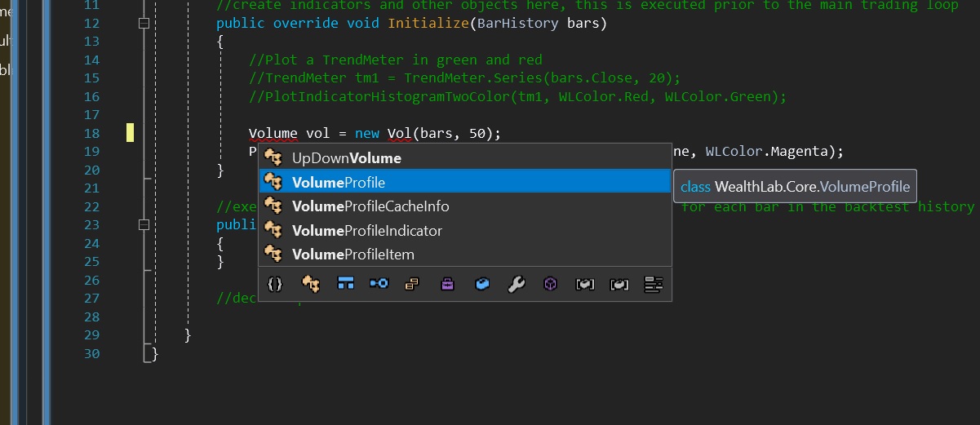Place cursor on Vol constructor call
The width and height of the screenshot is (980, 425).
point(399,133)
